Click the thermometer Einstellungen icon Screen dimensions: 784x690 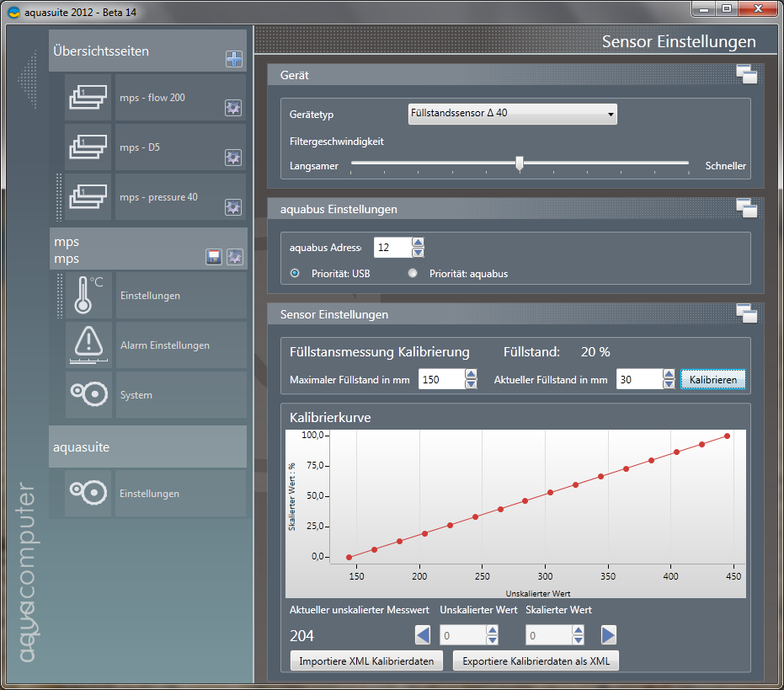click(88, 295)
